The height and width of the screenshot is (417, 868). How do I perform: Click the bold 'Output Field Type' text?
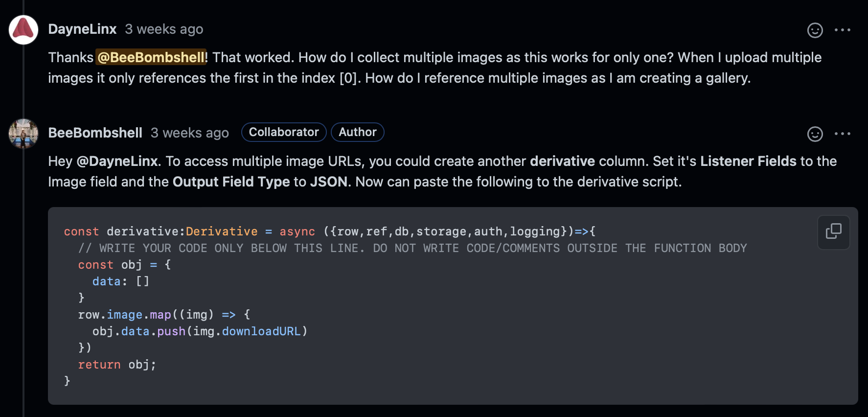pyautogui.click(x=231, y=182)
